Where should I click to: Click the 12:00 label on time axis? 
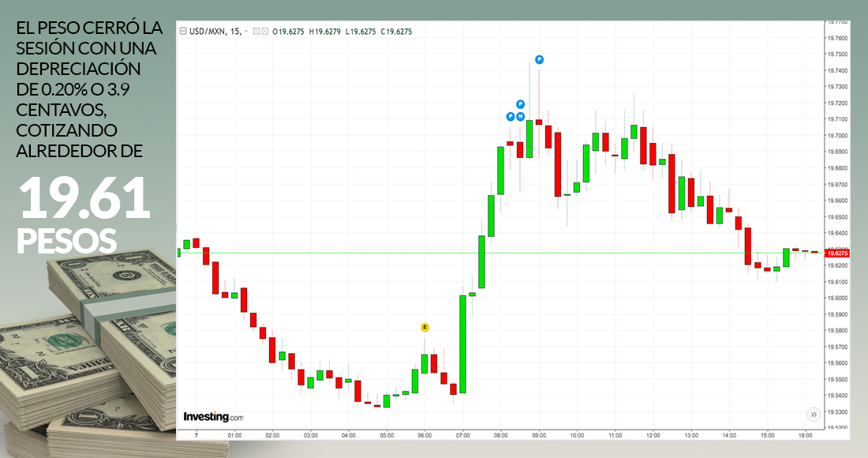coord(653,434)
